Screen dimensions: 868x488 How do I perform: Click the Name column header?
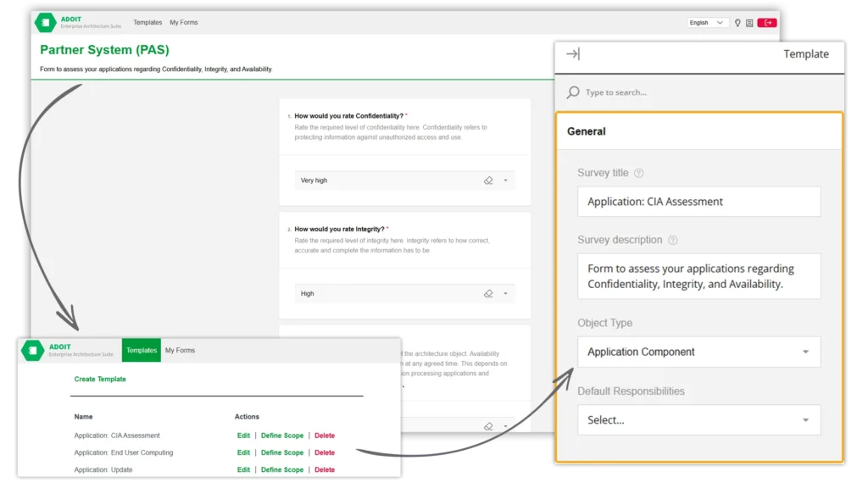[x=84, y=417]
